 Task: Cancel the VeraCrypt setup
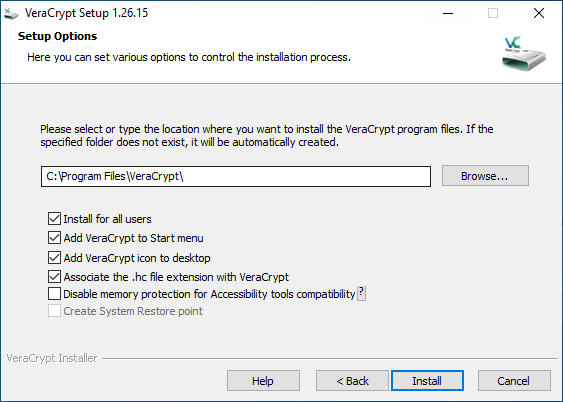[514, 380]
